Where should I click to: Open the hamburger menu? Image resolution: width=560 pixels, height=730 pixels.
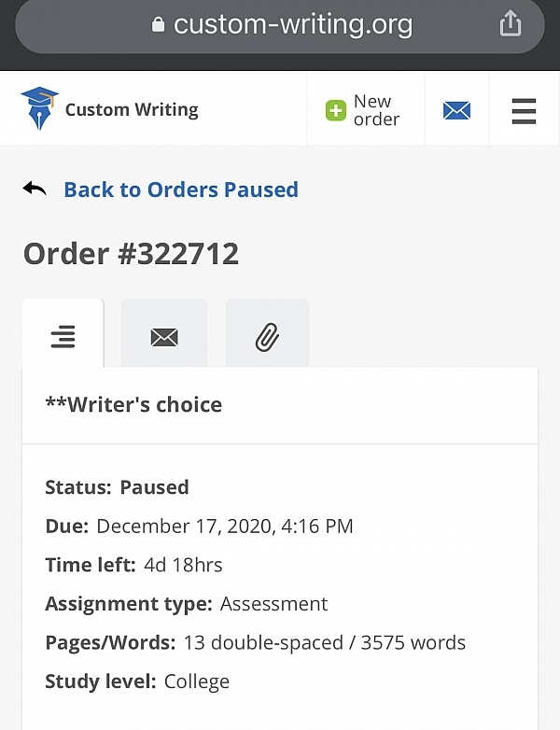click(524, 111)
